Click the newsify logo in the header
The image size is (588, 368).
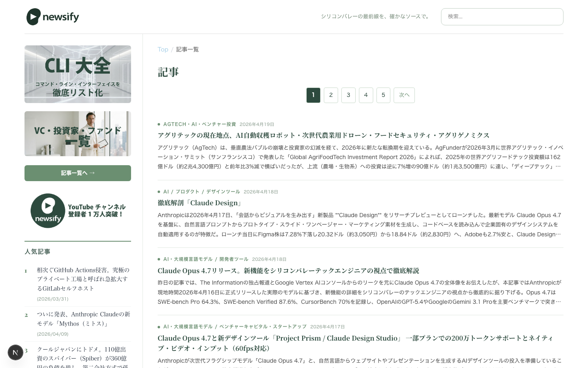click(x=52, y=17)
